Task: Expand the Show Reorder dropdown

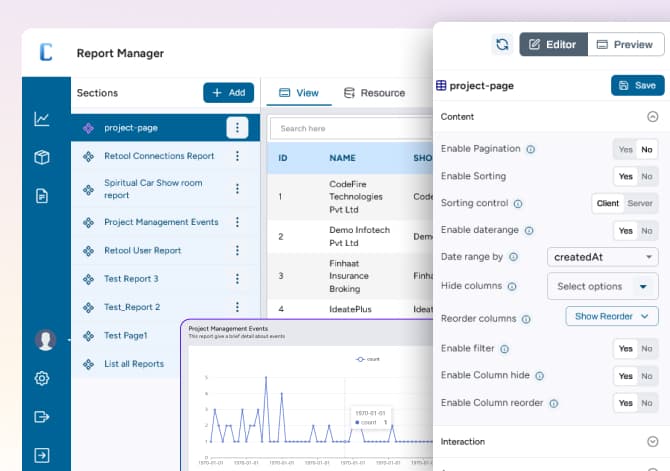Action: [x=611, y=316]
